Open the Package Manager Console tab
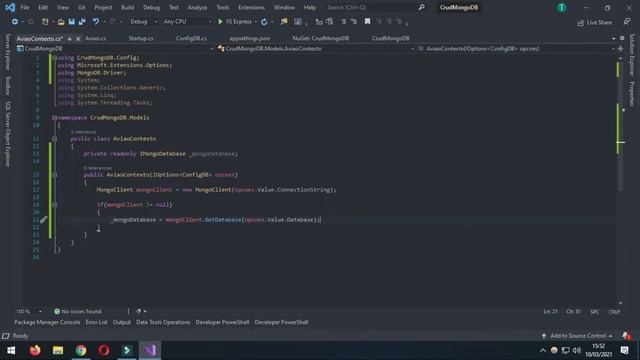 47,322
